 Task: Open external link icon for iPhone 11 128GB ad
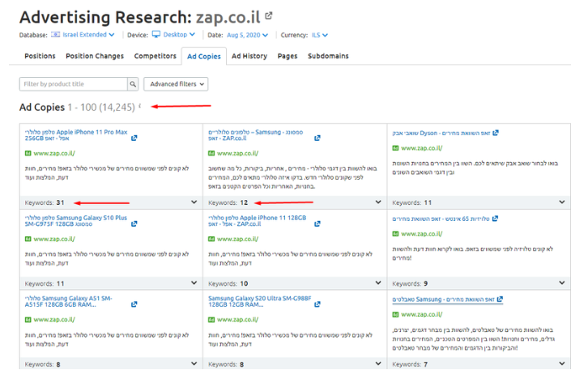[x=317, y=224]
